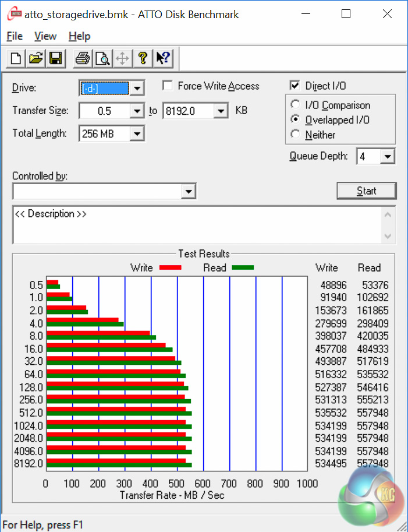Expand the Queue Depth dropdown
This screenshot has width=408, height=532.
(388, 156)
